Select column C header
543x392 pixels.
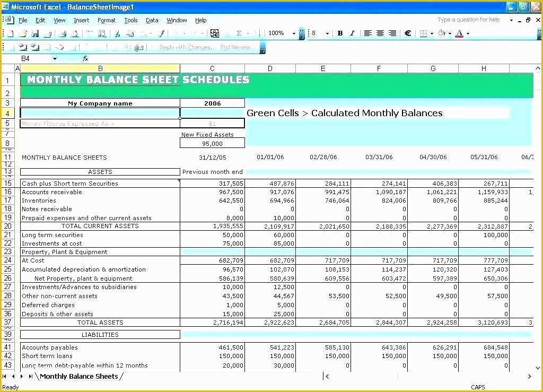coord(212,68)
